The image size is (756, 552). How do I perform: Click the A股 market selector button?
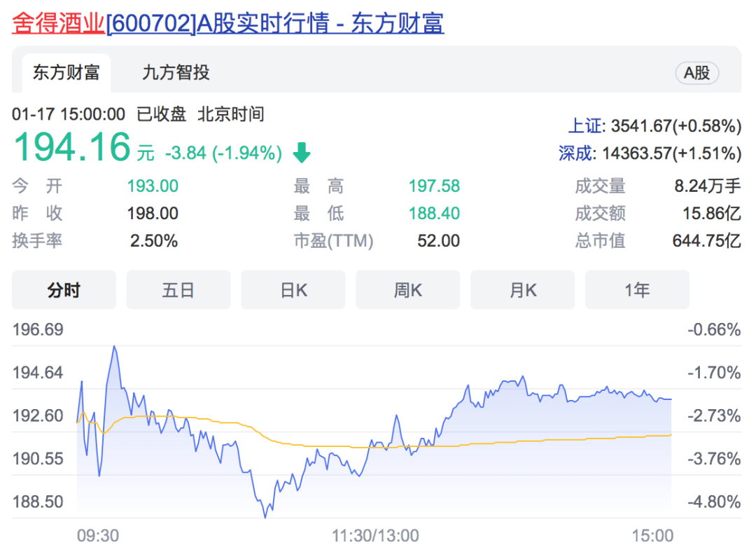coord(696,72)
